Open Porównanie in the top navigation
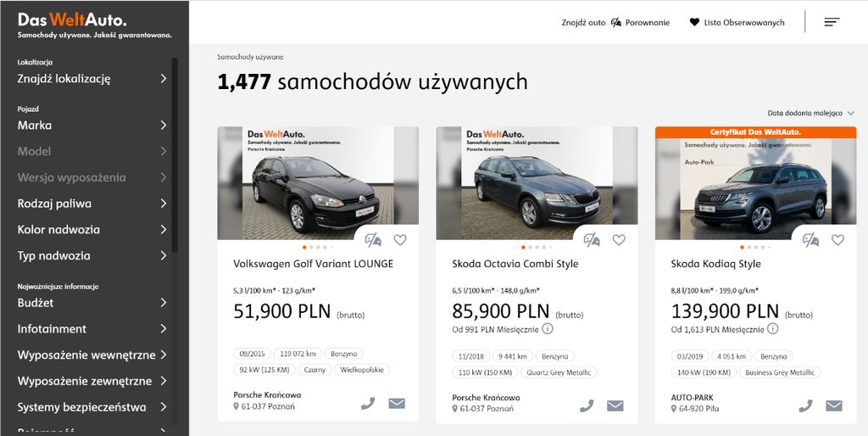The width and height of the screenshot is (868, 436). pyautogui.click(x=641, y=23)
